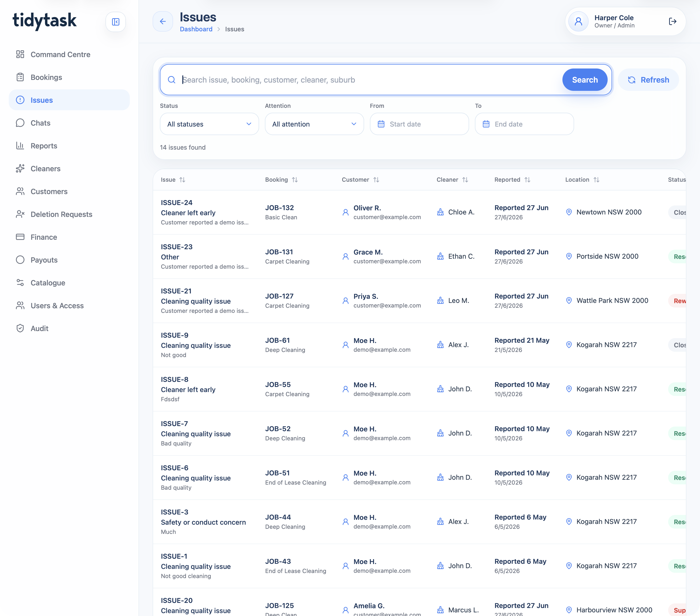This screenshot has width=700, height=616.
Task: Sort by Reported date column arrows
Action: (527, 180)
